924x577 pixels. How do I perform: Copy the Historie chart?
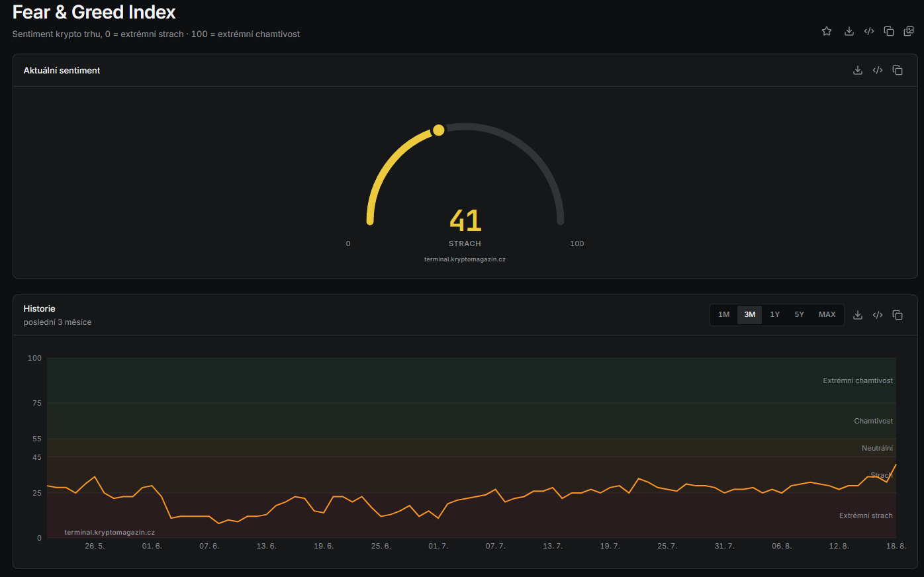click(898, 315)
